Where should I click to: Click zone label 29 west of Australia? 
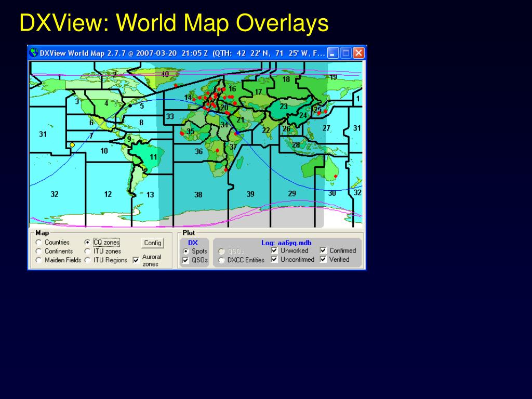(292, 193)
